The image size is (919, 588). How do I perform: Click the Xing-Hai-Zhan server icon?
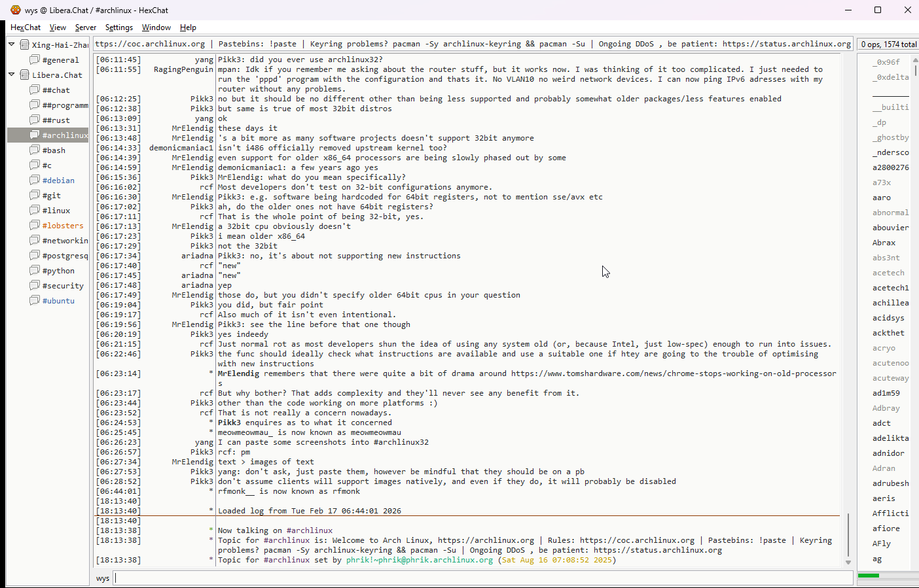pyautogui.click(x=25, y=44)
